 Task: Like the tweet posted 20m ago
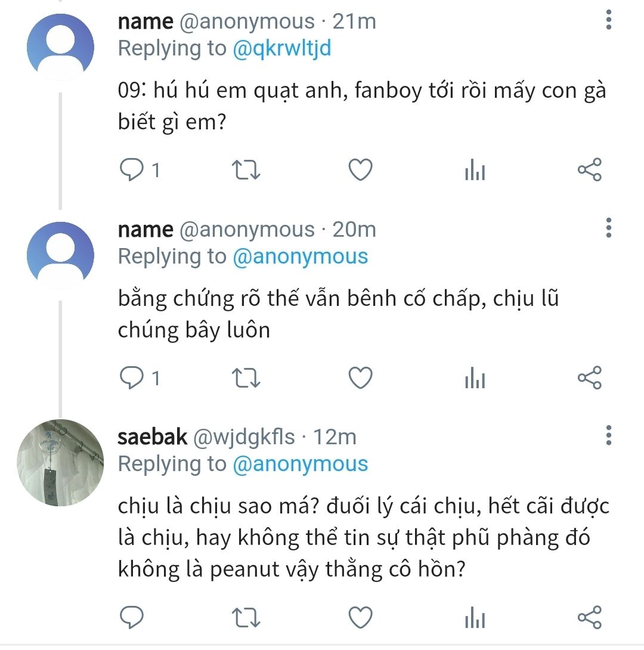click(x=360, y=378)
